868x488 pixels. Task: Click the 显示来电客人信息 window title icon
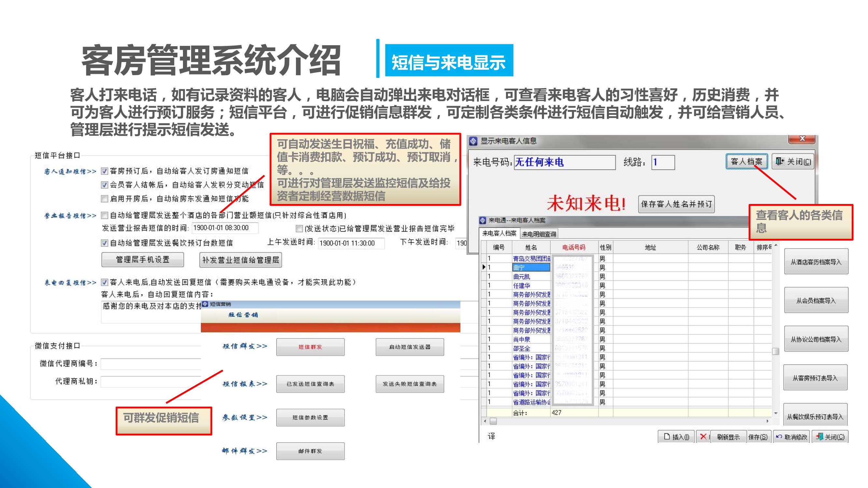tap(473, 141)
